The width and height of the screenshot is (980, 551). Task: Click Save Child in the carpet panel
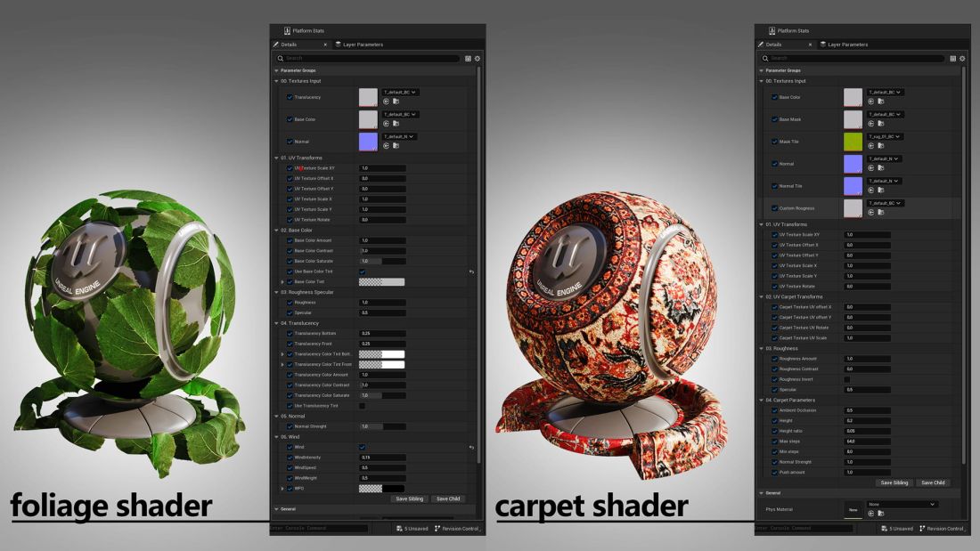pyautogui.click(x=933, y=483)
